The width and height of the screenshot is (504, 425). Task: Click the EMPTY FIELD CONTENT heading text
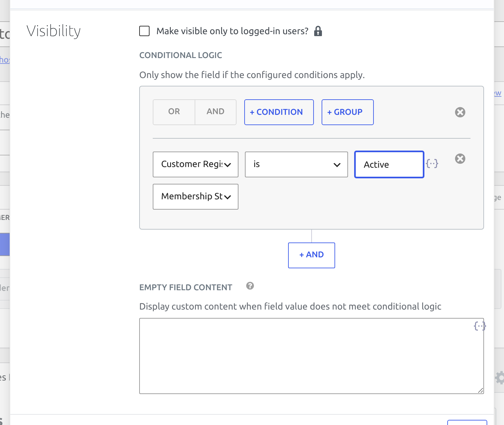pos(186,287)
